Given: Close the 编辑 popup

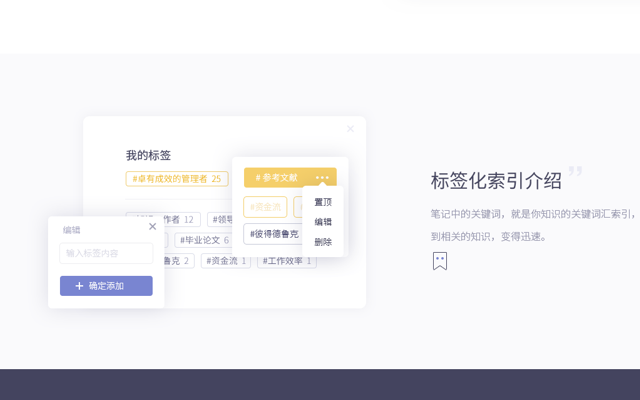Looking at the screenshot, I should tap(152, 227).
